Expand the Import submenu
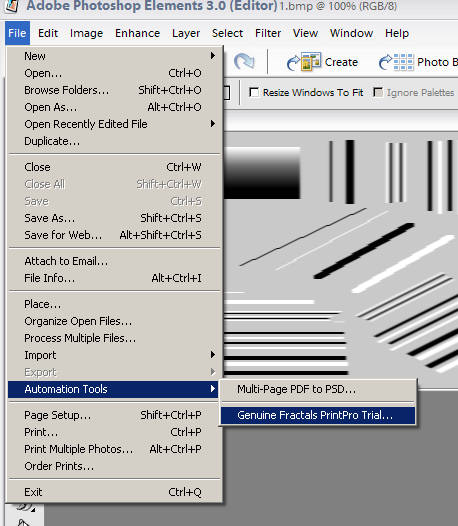This screenshot has width=458, height=526. pos(213,355)
